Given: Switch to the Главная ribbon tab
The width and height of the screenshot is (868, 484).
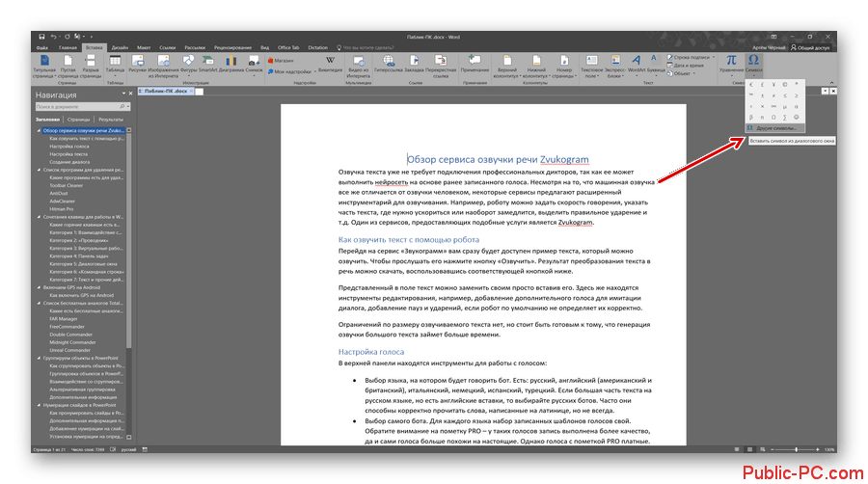Looking at the screenshot, I should (x=68, y=47).
